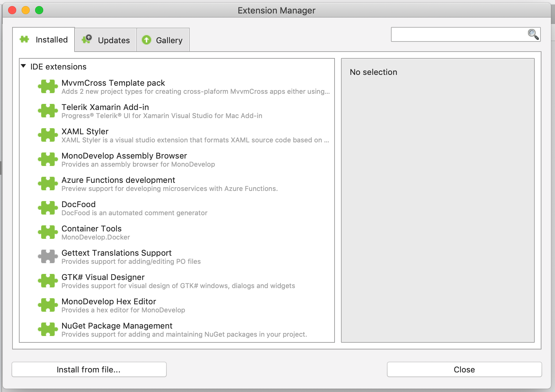Click the IDE extensions group label
Image resolution: width=555 pixels, height=392 pixels.
point(58,67)
